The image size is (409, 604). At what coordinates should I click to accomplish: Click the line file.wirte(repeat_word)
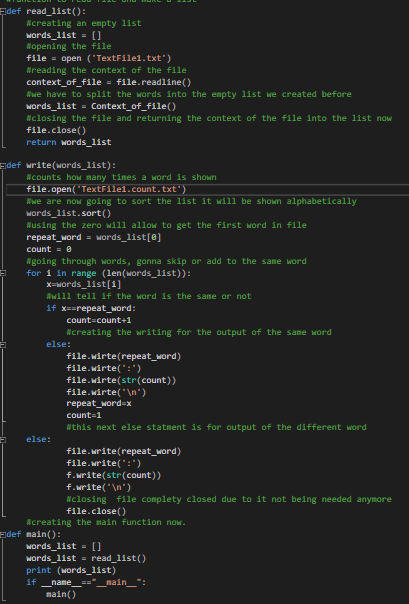(x=124, y=356)
